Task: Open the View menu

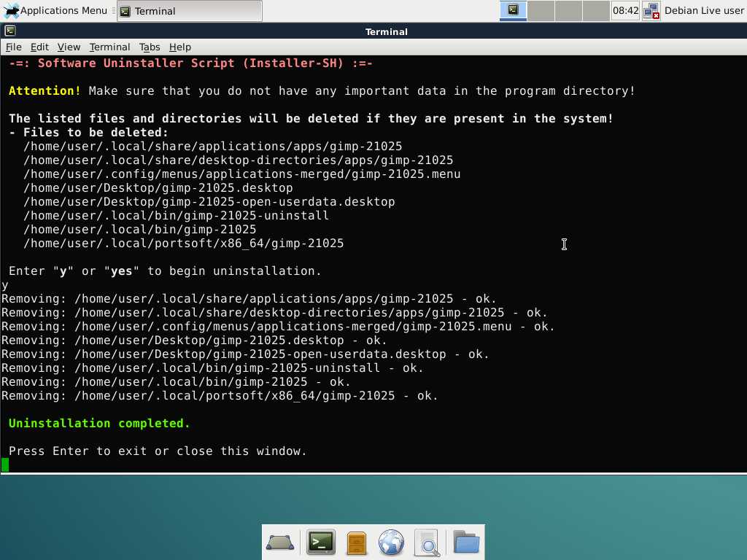Action: click(x=69, y=47)
